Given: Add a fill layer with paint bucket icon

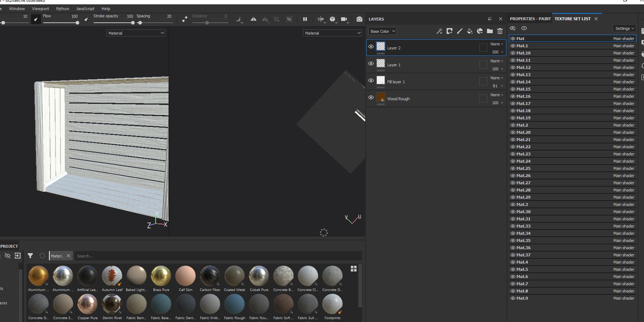Looking at the screenshot, I should [469, 31].
